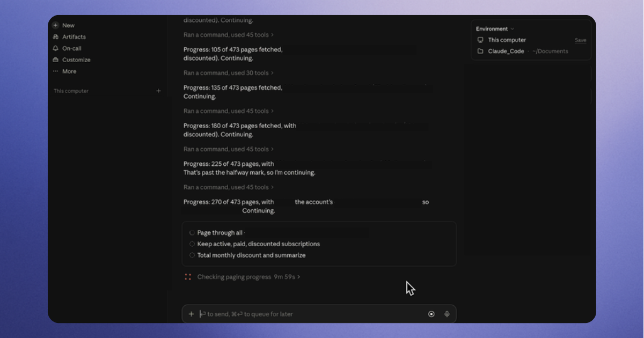Click the monitor icon in Environment panel
The width and height of the screenshot is (644, 338).
(x=480, y=40)
